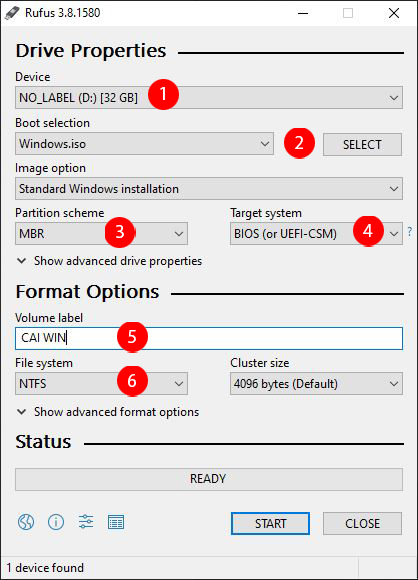Image resolution: width=418 pixels, height=580 pixels.
Task: Click the READY status progress bar
Action: pos(209,479)
